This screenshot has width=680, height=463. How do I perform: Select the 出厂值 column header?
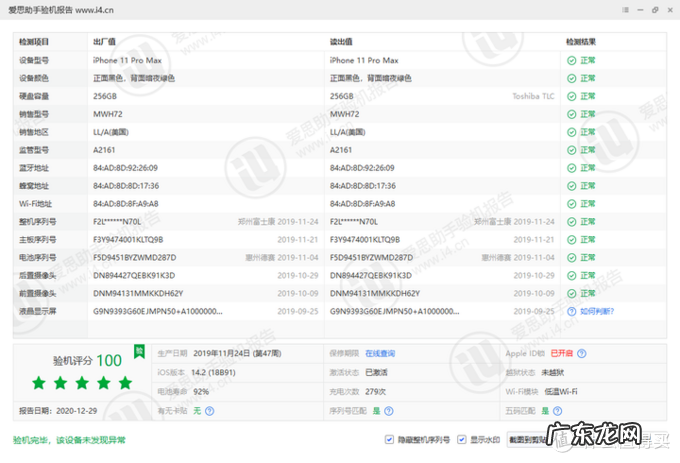tap(104, 42)
